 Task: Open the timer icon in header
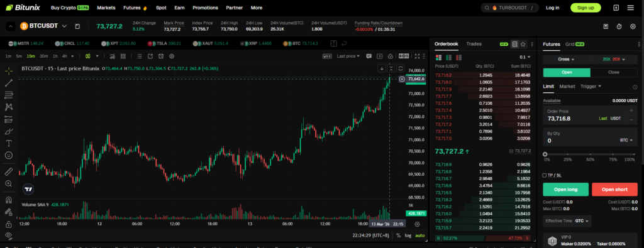pos(619,26)
